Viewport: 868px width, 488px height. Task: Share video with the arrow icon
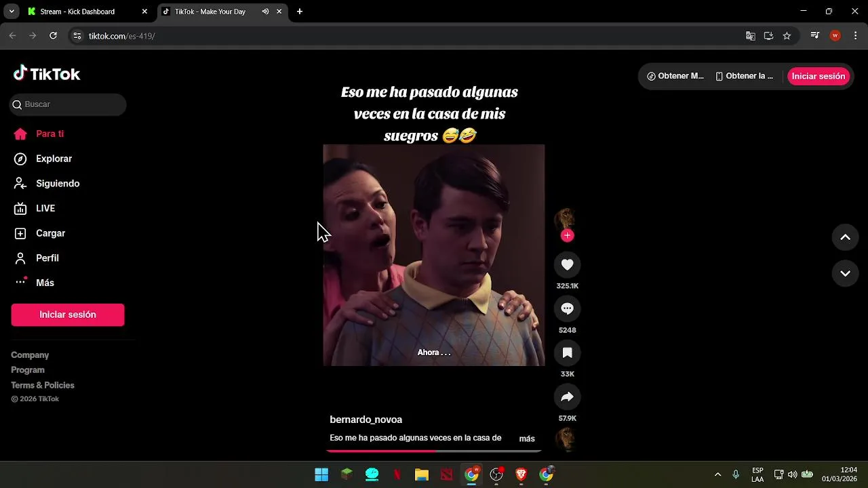tap(568, 396)
